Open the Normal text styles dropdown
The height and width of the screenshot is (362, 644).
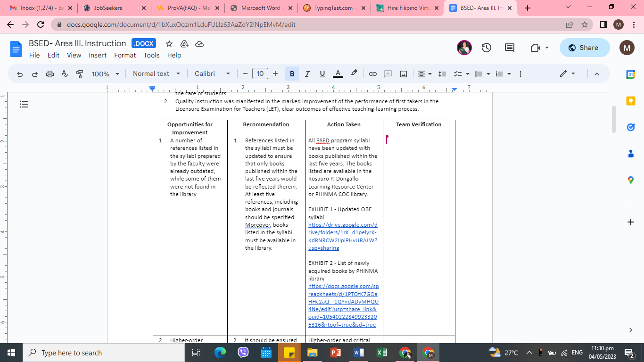coord(157,74)
